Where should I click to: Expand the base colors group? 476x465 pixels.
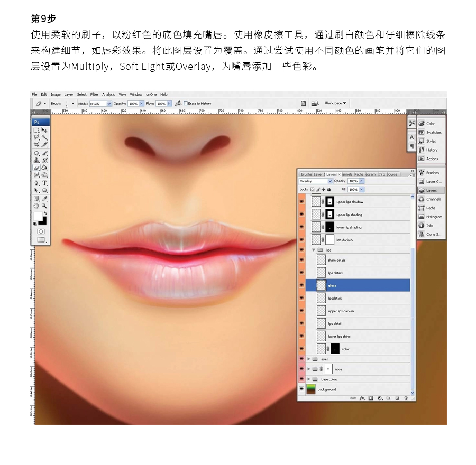(309, 379)
